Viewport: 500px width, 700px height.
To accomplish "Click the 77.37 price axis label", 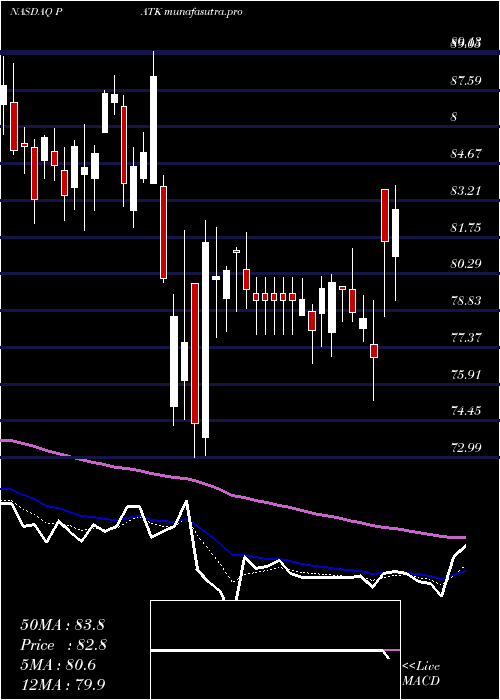I will (x=466, y=337).
